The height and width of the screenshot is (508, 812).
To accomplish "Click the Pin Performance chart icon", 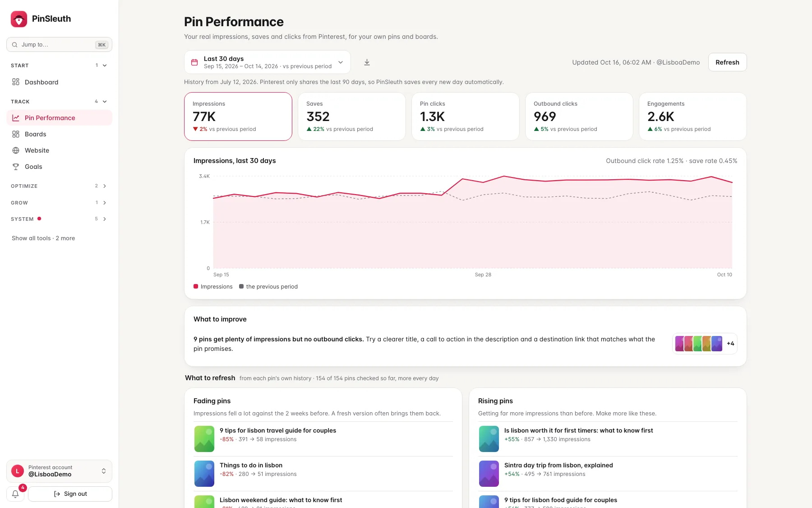I will click(16, 118).
